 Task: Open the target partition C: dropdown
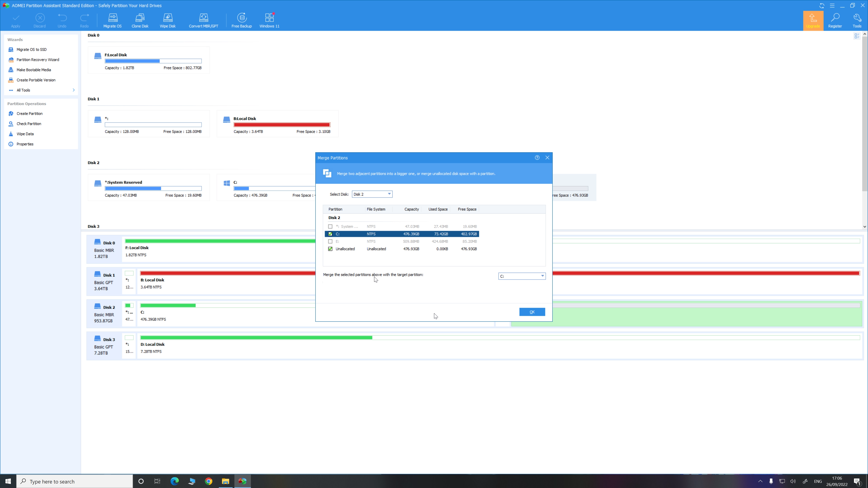point(522,276)
